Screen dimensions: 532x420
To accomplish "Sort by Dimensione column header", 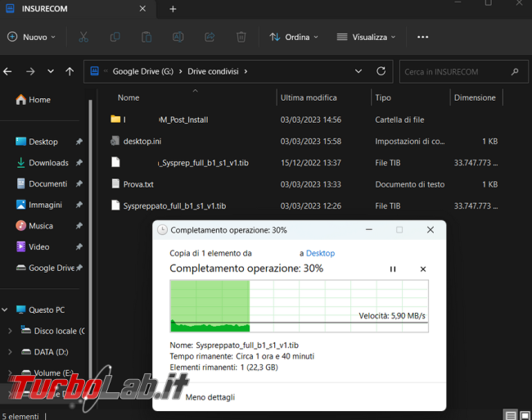I will 475,97.
